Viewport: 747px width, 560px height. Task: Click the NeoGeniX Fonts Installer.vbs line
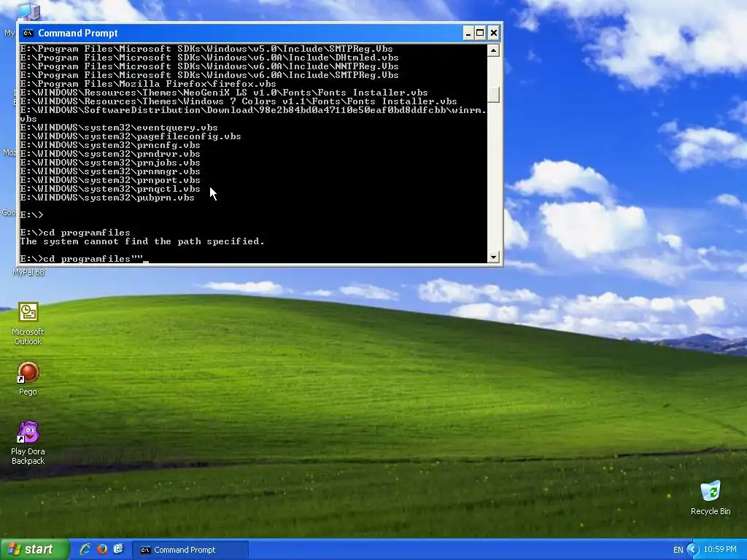coord(224,93)
